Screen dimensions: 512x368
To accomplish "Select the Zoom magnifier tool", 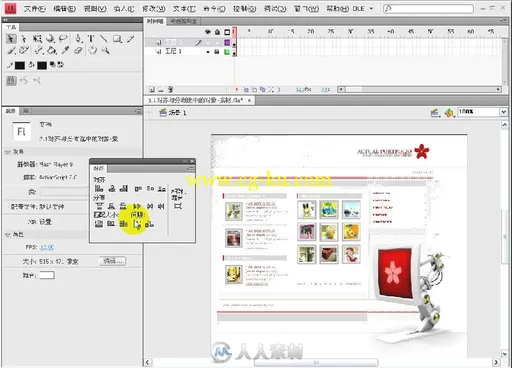I will (106, 51).
